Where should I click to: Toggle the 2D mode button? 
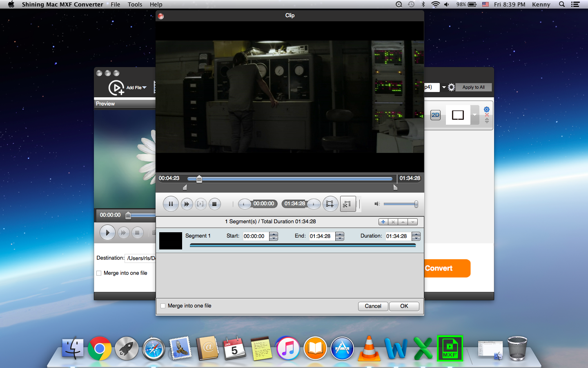(x=435, y=115)
